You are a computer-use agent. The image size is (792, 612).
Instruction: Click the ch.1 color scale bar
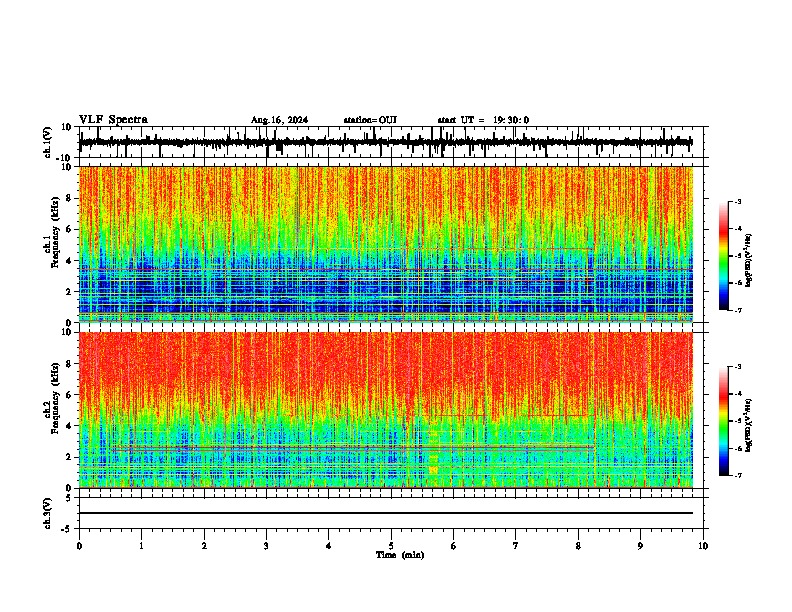[x=724, y=256]
